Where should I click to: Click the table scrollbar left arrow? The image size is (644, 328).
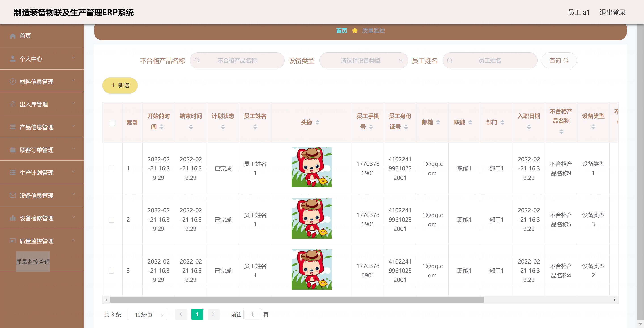click(x=106, y=300)
